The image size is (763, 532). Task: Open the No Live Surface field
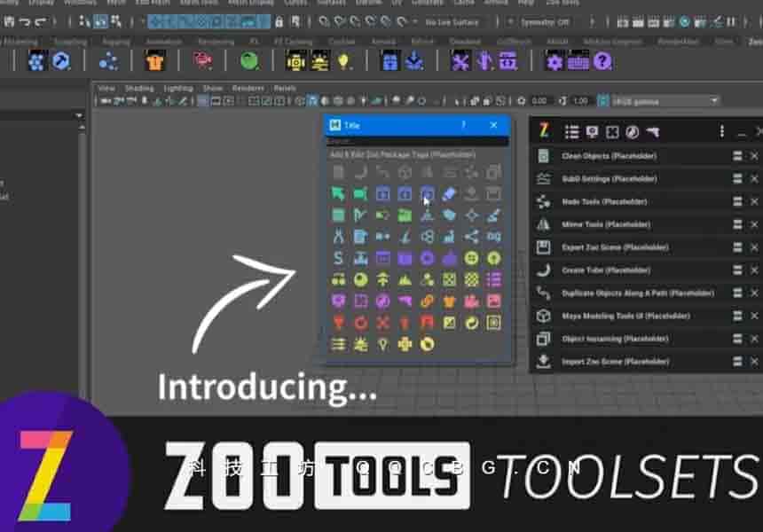point(452,22)
